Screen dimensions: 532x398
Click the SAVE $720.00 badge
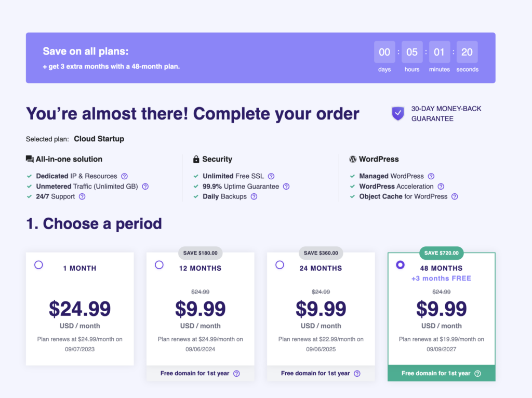[x=441, y=253]
